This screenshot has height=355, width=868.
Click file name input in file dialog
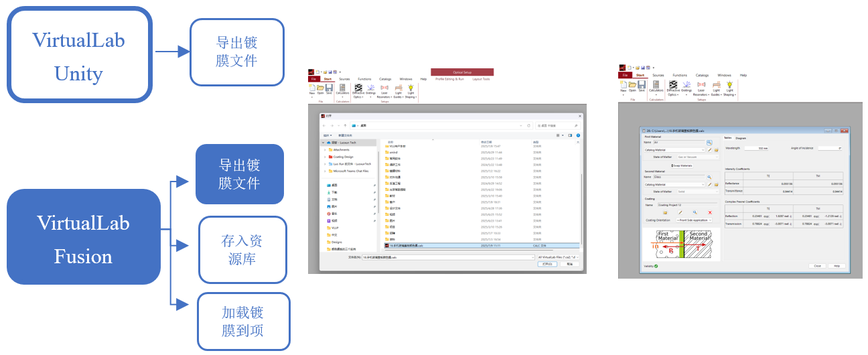448,257
